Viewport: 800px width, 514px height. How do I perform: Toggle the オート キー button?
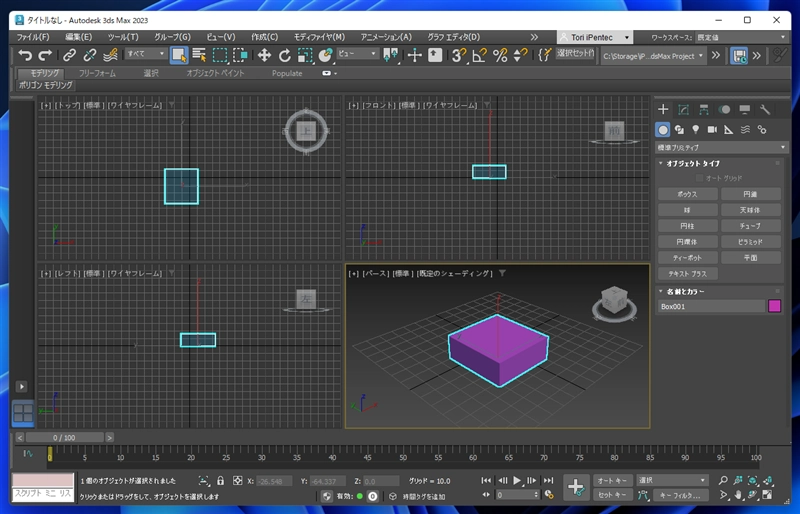pos(613,480)
